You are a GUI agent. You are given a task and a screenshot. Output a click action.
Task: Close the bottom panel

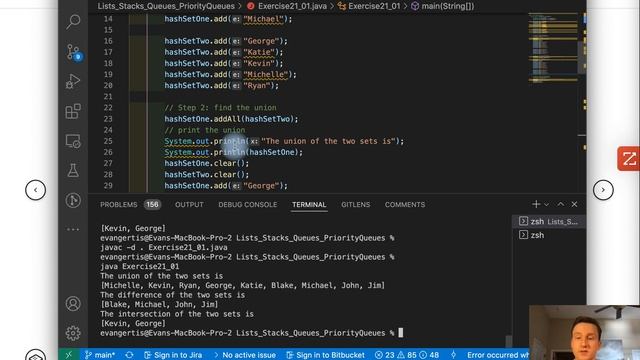[x=574, y=204]
